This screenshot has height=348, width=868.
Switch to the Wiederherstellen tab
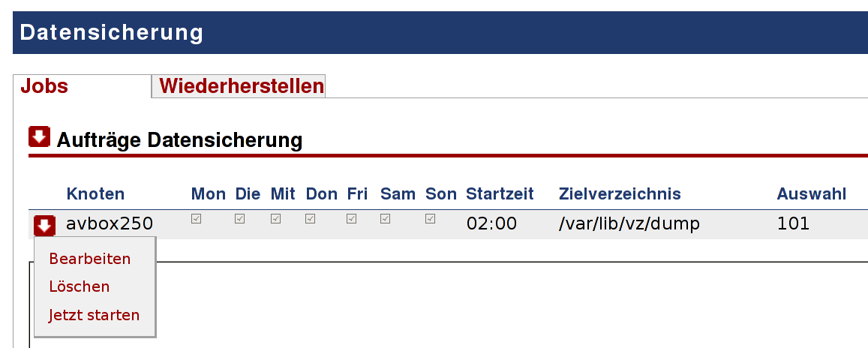click(242, 86)
